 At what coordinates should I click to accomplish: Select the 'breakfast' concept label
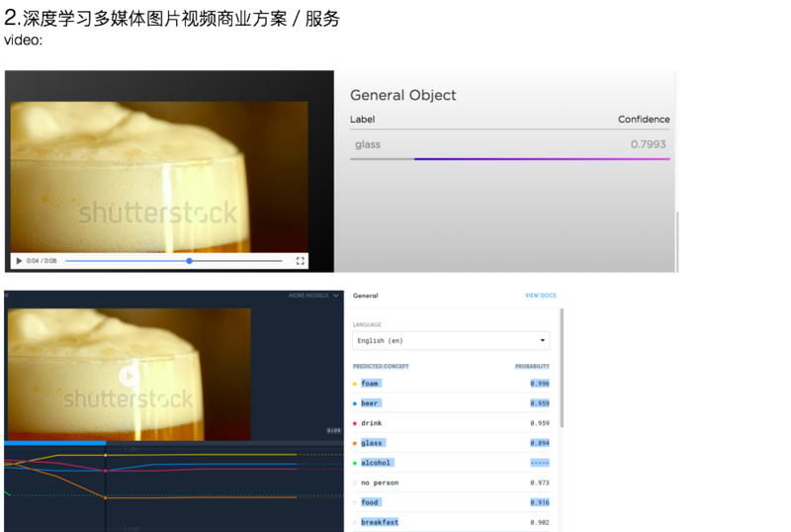click(x=380, y=522)
